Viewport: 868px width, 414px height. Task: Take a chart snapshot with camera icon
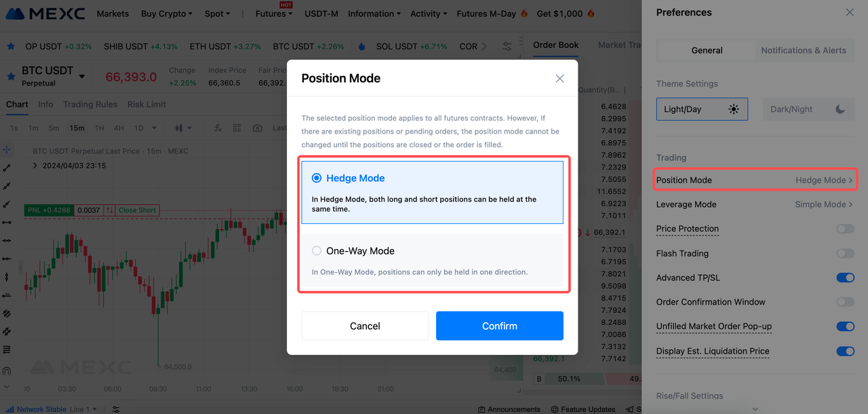point(257,128)
